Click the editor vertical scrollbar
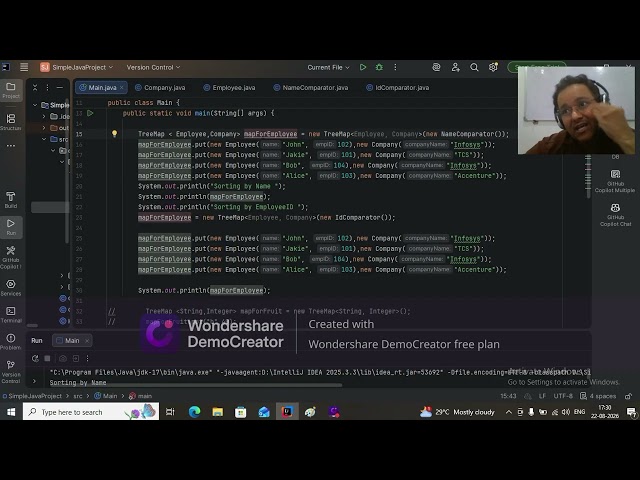Image resolution: width=640 pixels, height=480 pixels. coord(588,176)
